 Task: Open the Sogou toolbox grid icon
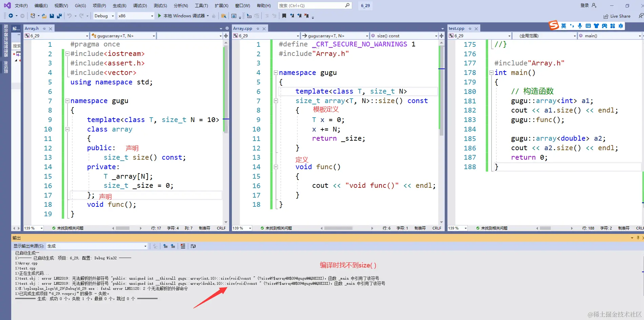click(612, 26)
